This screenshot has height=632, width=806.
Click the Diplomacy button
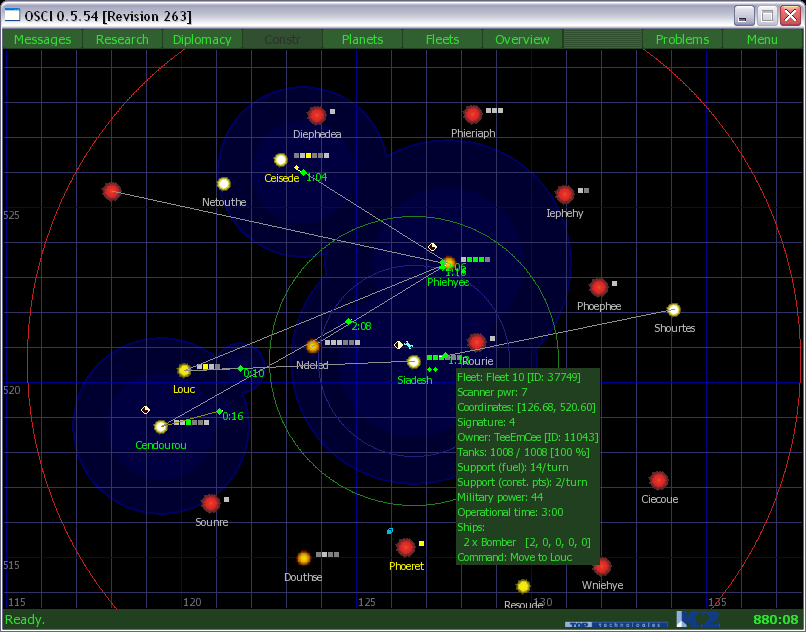point(202,39)
